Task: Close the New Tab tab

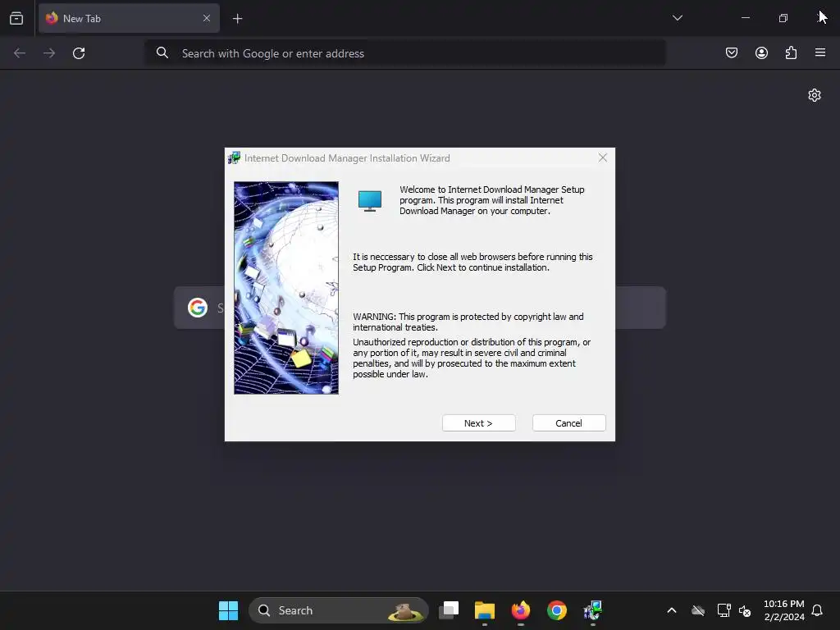Action: [x=206, y=18]
